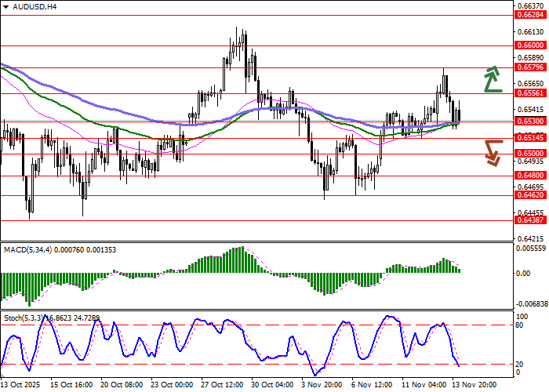549x392 pixels.
Task: Click the 0.66370 price scale value
Action: tap(531, 6)
